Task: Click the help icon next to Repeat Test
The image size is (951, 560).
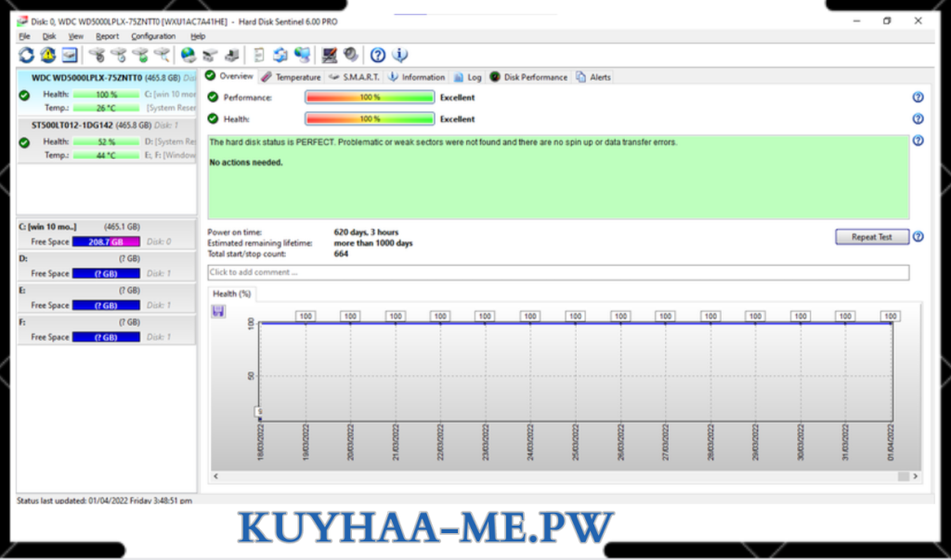Action: (918, 237)
